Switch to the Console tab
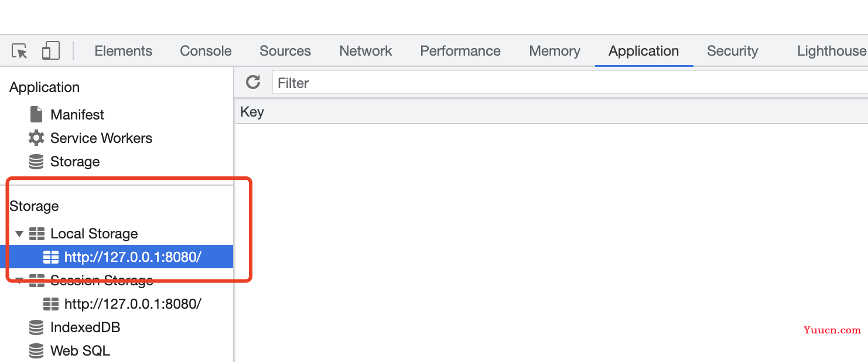 [x=206, y=51]
